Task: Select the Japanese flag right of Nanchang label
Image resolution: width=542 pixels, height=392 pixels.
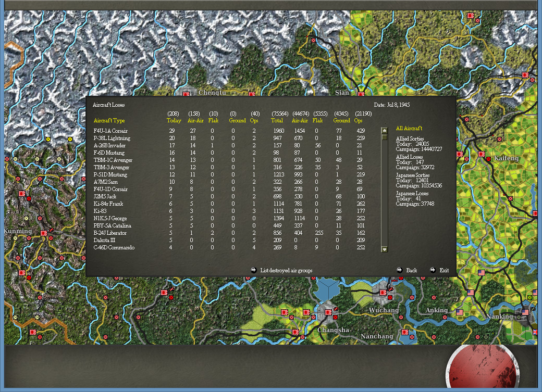Action: pos(405,332)
